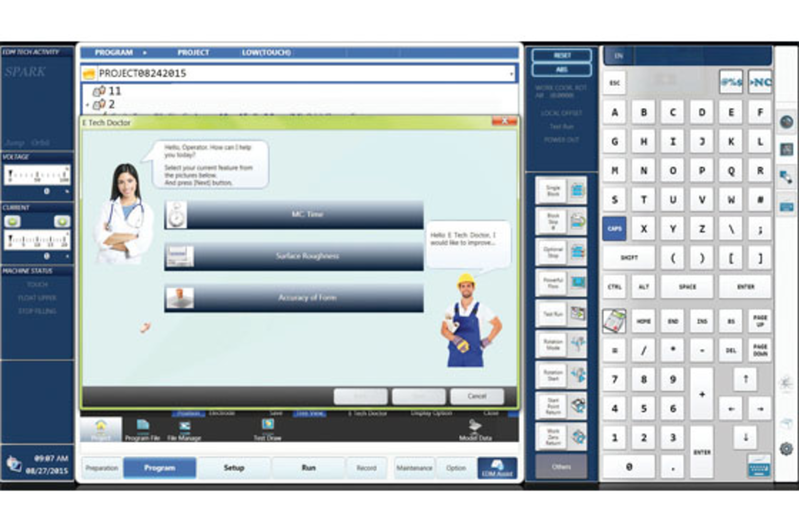The width and height of the screenshot is (799, 532).
Task: Expand the Others function group
Action: [x=561, y=467]
